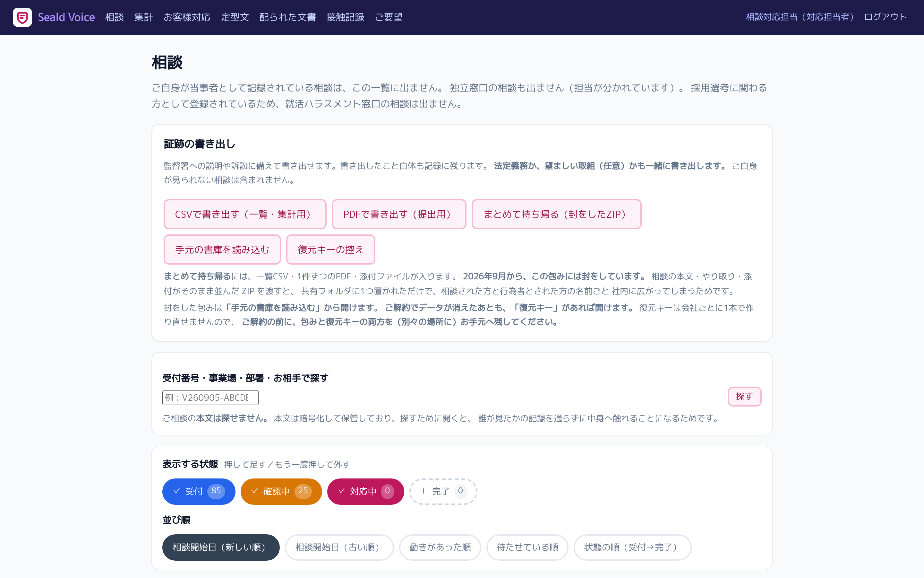Sort by 待たせている順

point(527,547)
